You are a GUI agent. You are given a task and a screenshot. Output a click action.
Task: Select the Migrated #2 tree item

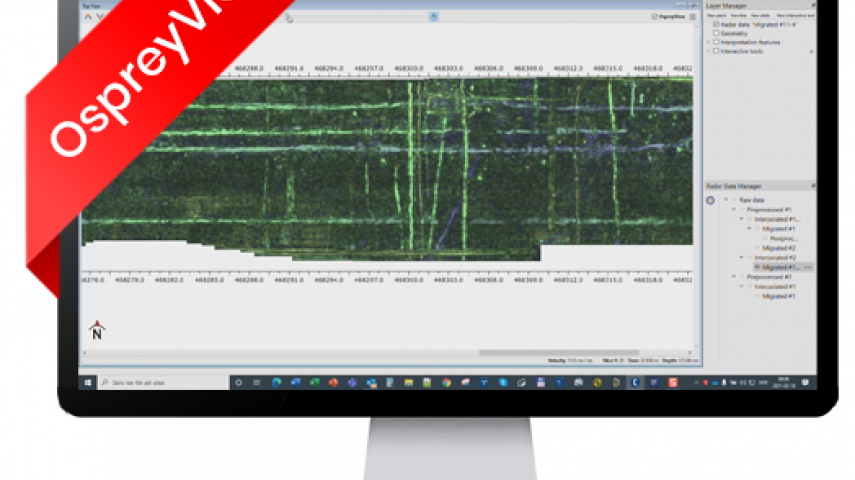(779, 248)
